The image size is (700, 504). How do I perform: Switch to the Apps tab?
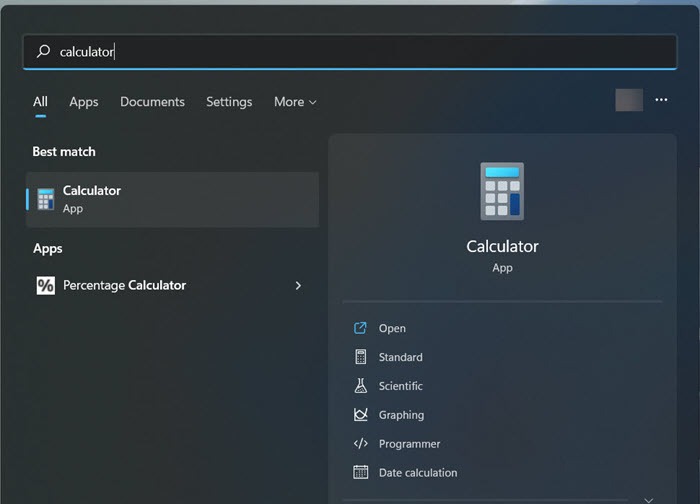click(84, 102)
